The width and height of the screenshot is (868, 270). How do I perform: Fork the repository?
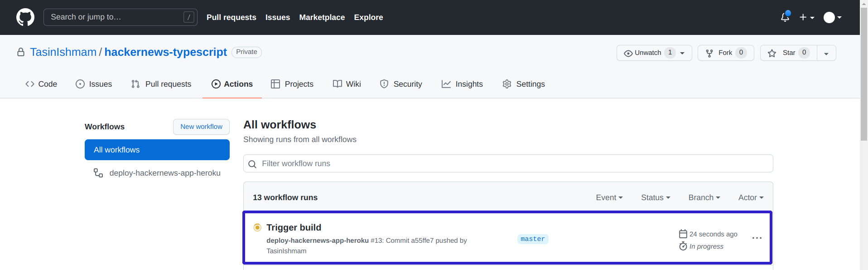[x=726, y=53]
